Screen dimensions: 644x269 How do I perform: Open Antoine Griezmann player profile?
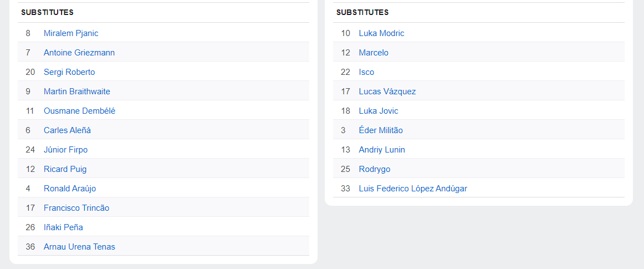pos(79,53)
